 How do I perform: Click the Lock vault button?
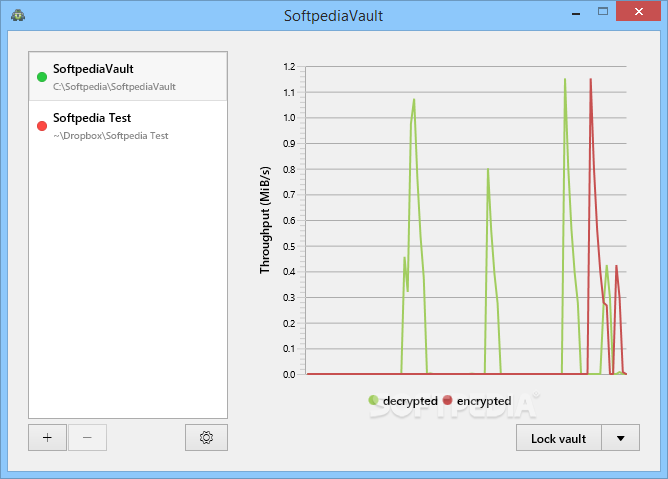(559, 438)
